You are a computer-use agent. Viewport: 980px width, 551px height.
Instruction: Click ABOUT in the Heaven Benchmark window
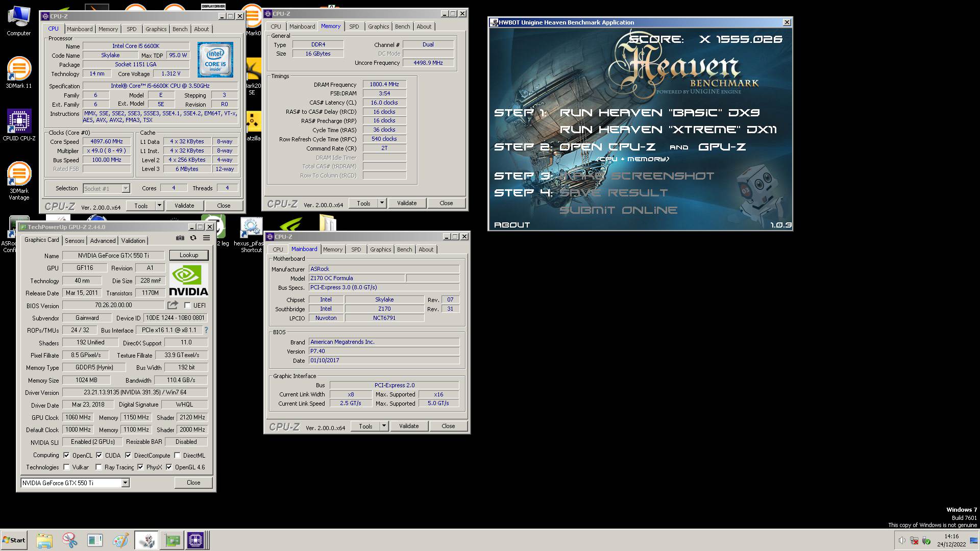pyautogui.click(x=512, y=225)
